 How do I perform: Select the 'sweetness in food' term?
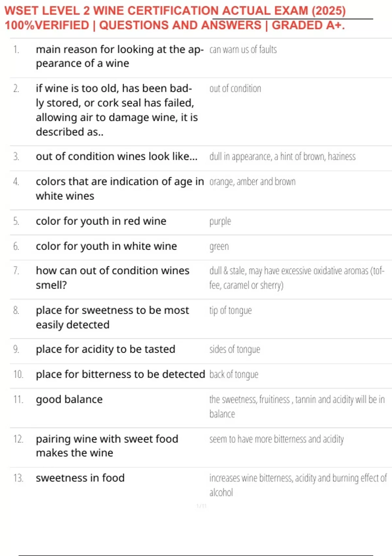80,478
